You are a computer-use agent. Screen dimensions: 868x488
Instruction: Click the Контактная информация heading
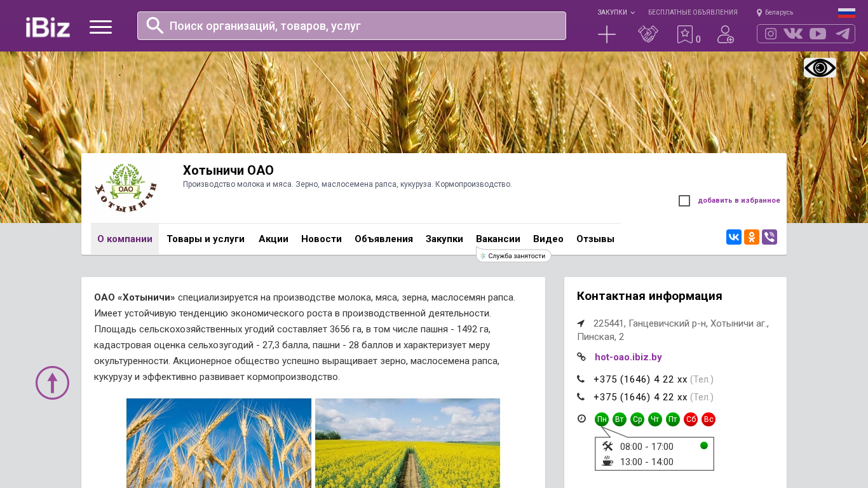tap(649, 296)
